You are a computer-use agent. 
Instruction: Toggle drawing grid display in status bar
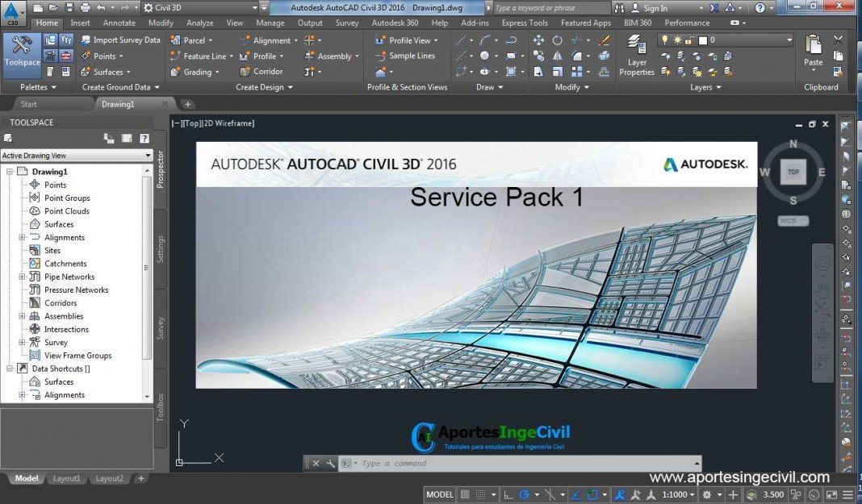click(465, 494)
